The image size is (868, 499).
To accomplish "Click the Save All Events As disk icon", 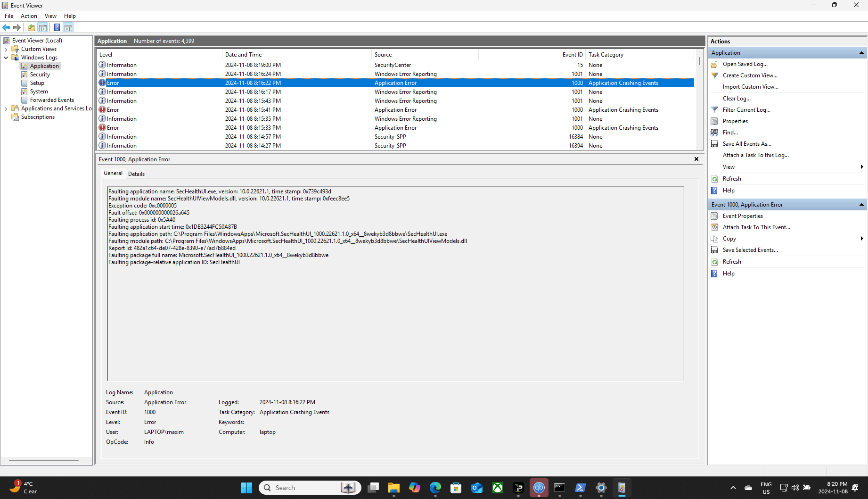I will (714, 144).
